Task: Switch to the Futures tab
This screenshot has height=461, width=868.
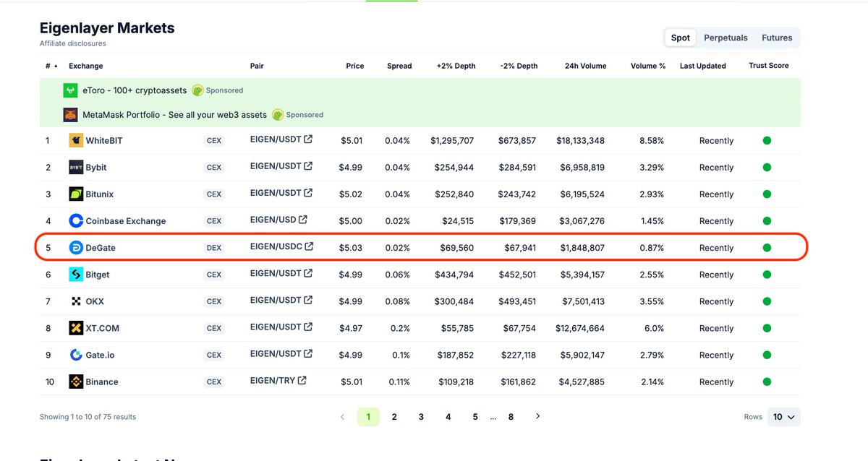Action: coord(777,37)
